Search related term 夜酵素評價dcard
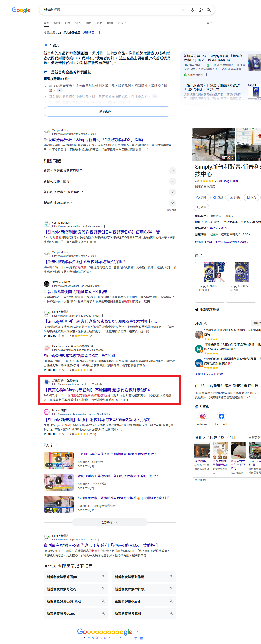Image resolution: width=261 pixels, height=644 pixels. (144, 601)
